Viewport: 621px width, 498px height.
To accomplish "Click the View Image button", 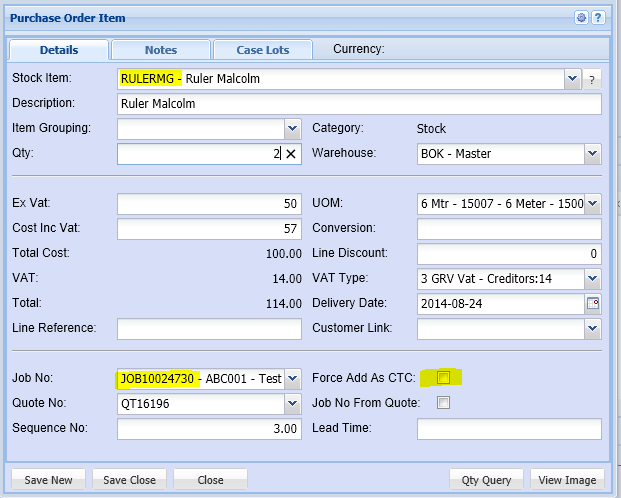I will point(567,480).
